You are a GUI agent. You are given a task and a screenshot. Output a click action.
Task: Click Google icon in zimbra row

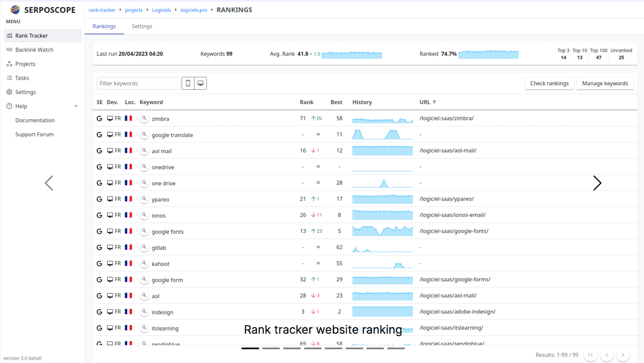(x=99, y=119)
